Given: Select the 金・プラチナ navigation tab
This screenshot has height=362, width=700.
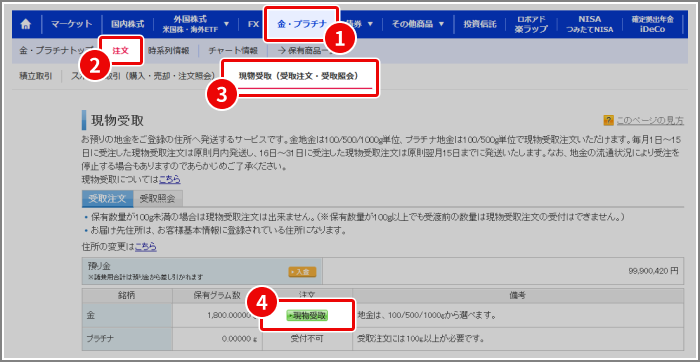Looking at the screenshot, I should coord(302,25).
